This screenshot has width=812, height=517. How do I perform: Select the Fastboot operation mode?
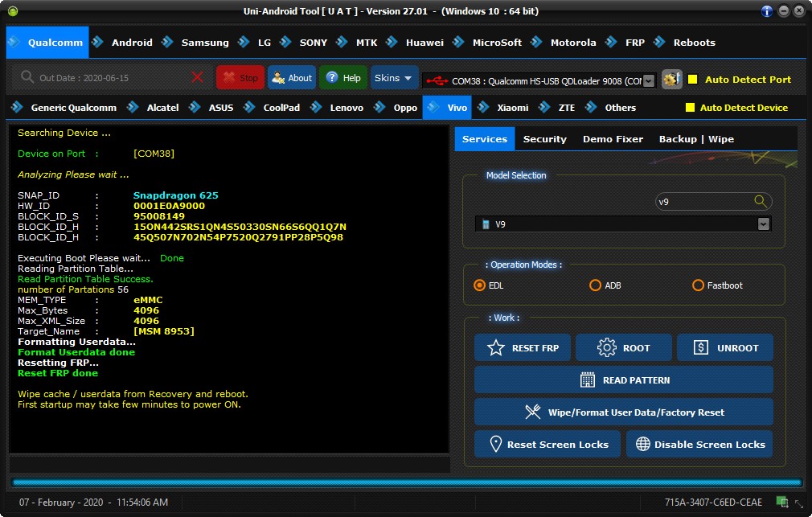coord(698,285)
